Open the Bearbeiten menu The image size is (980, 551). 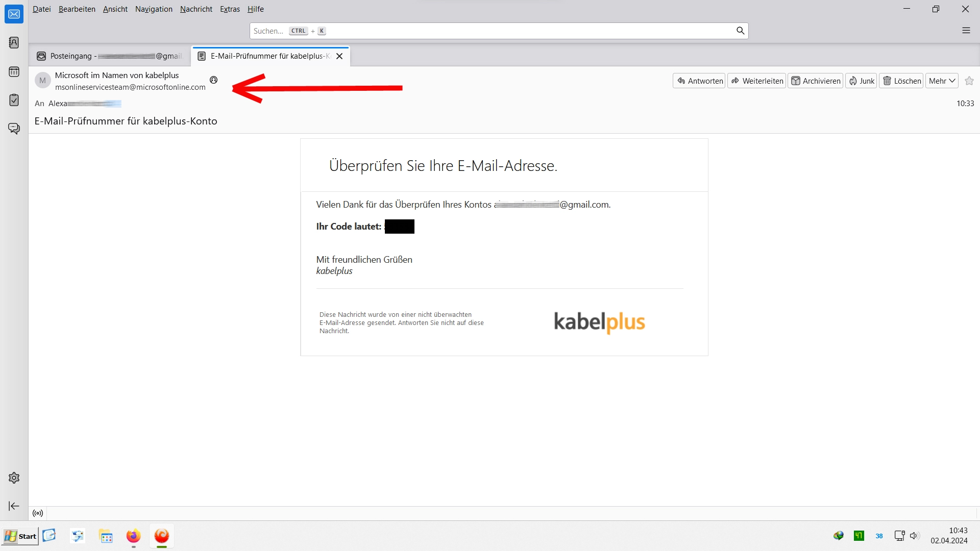pyautogui.click(x=77, y=9)
